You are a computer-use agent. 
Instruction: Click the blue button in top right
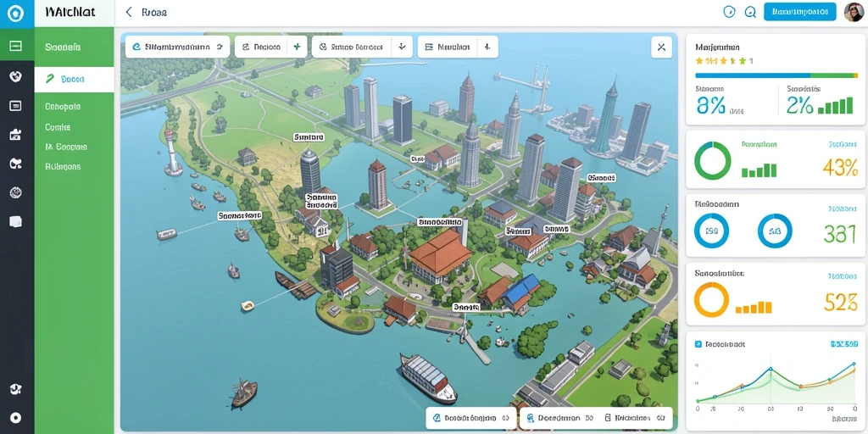point(800,12)
